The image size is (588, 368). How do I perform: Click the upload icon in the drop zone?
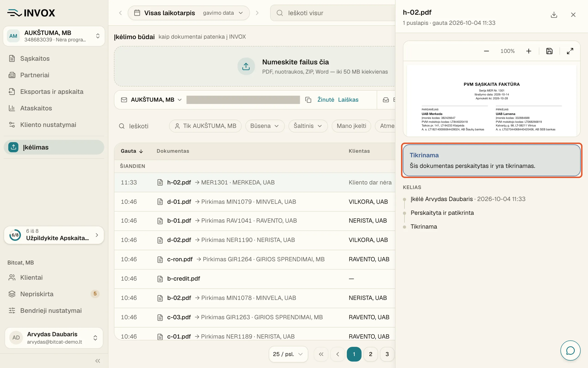point(246,66)
